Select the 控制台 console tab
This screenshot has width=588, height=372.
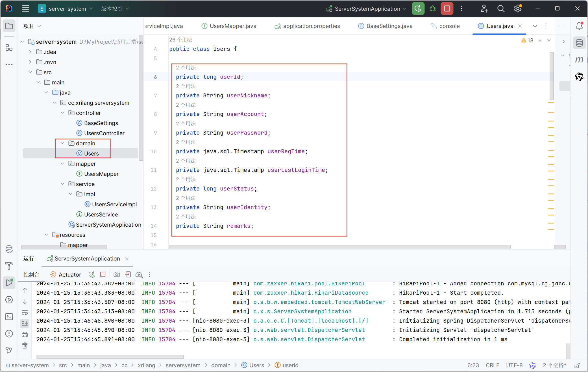31,275
